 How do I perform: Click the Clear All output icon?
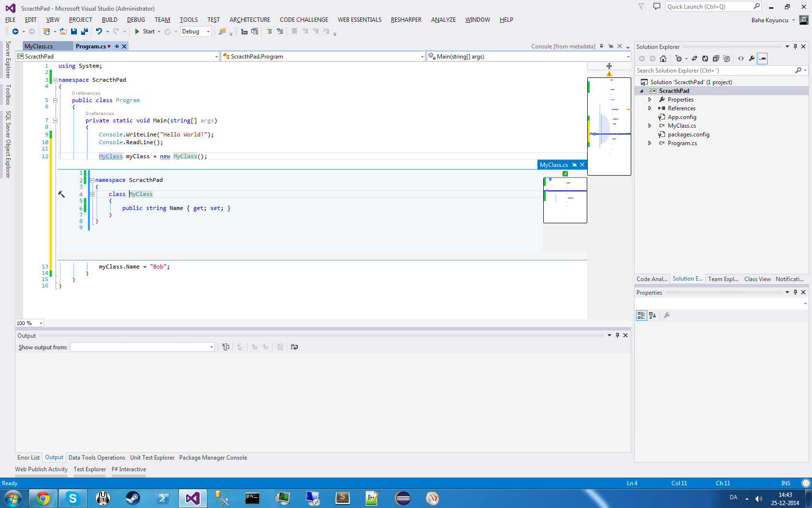pyautogui.click(x=226, y=347)
